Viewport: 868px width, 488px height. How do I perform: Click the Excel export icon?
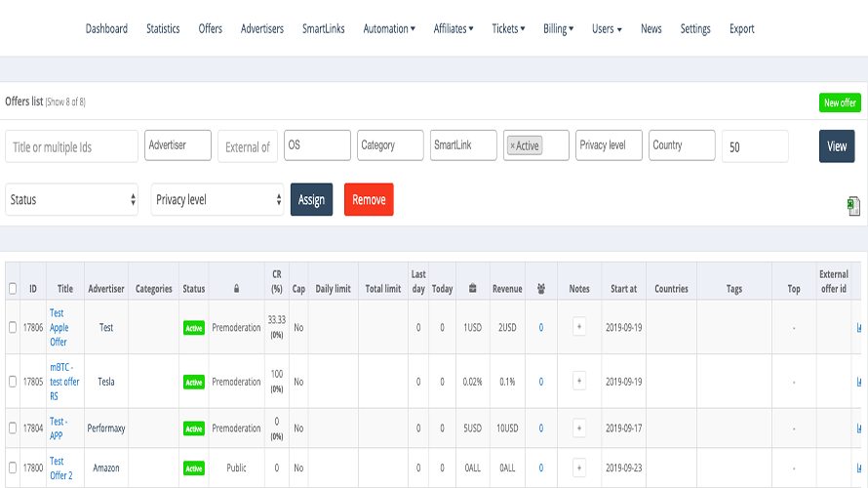tap(853, 205)
